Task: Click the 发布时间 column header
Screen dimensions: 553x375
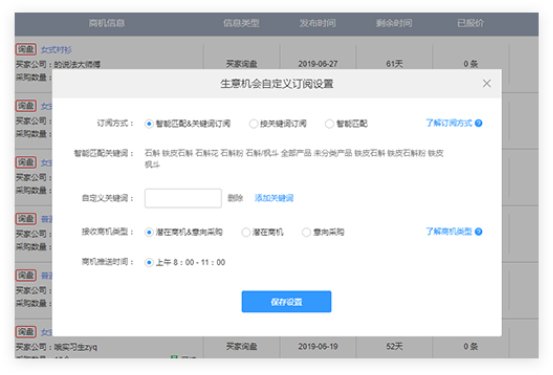Action: [x=317, y=23]
